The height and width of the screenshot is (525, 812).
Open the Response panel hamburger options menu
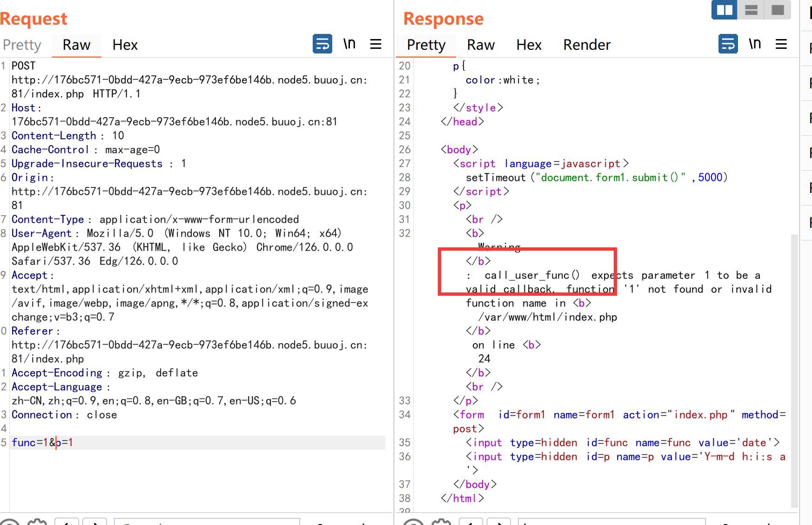click(781, 44)
